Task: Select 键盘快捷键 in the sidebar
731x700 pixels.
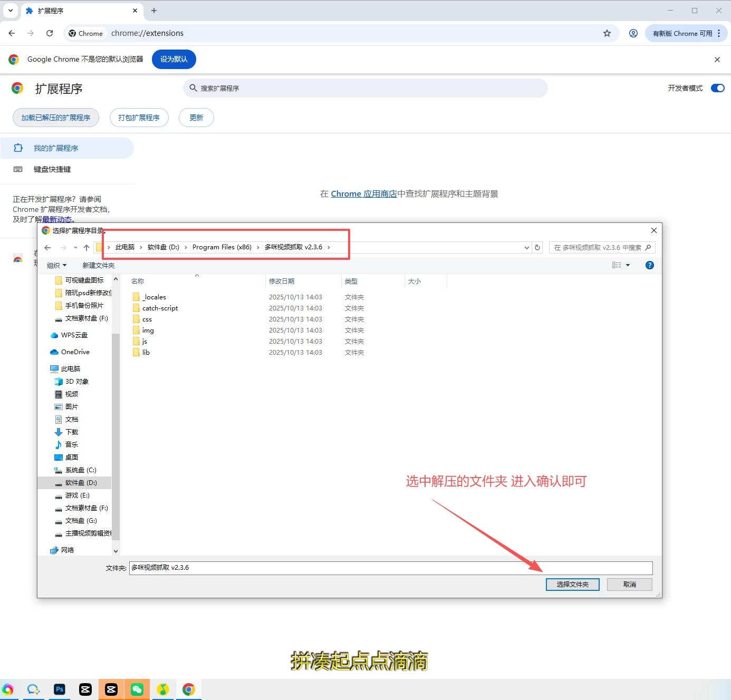Action: pos(52,169)
